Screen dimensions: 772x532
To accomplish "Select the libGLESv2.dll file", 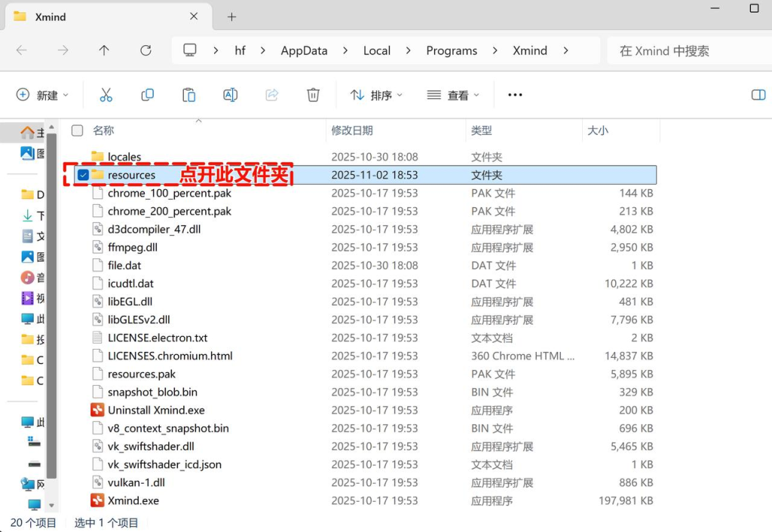I will 365,320.
